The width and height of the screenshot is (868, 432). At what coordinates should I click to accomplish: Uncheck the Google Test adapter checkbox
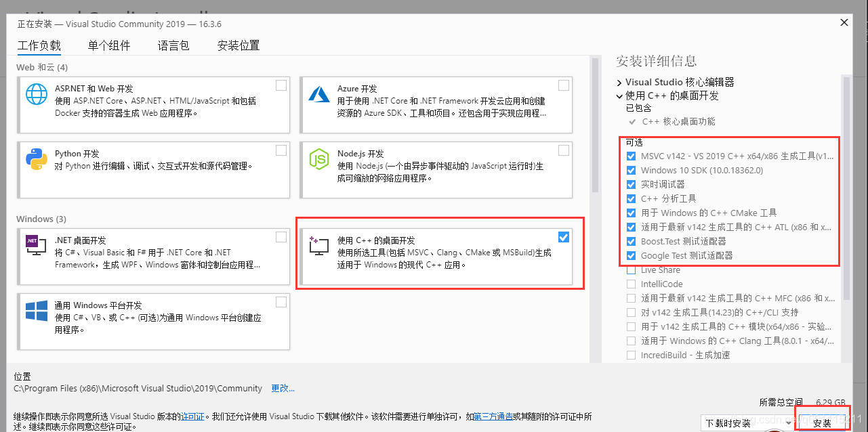click(x=632, y=255)
